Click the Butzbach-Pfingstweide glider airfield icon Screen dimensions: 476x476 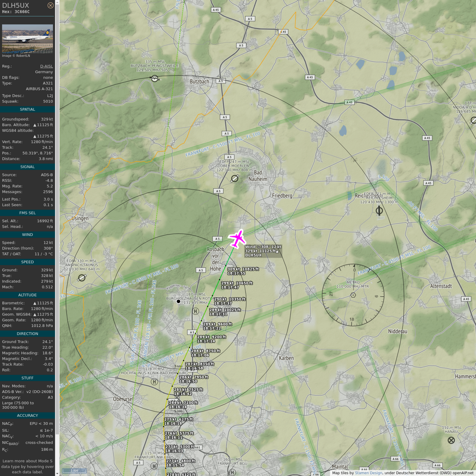pyautogui.click(x=154, y=79)
